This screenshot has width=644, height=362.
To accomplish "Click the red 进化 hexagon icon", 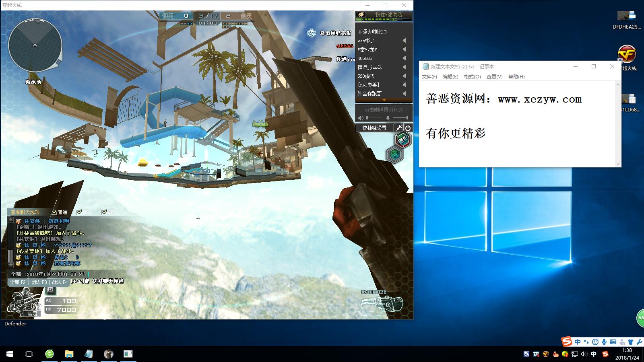I will click(x=402, y=140).
